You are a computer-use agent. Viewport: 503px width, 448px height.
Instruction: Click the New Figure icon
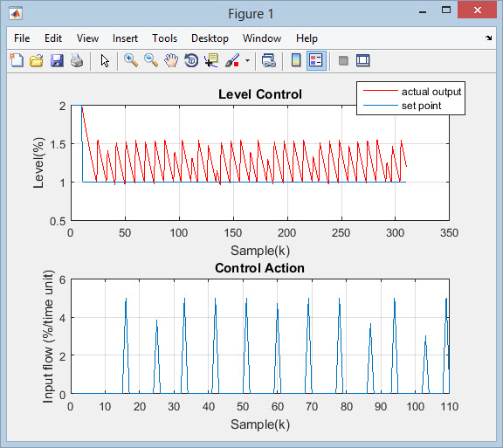click(x=17, y=60)
